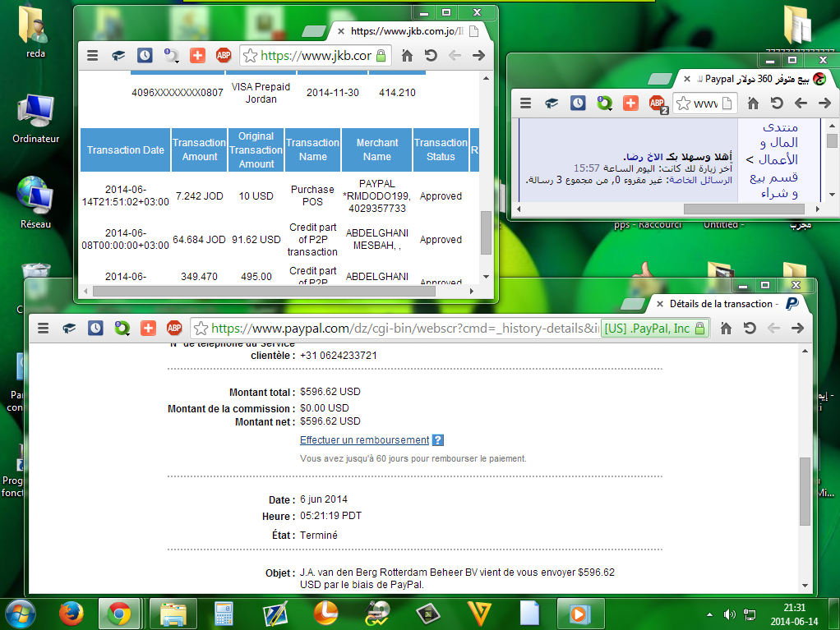
Task: Open the 'Réseau' desktop icon
Action: pyautogui.click(x=35, y=202)
